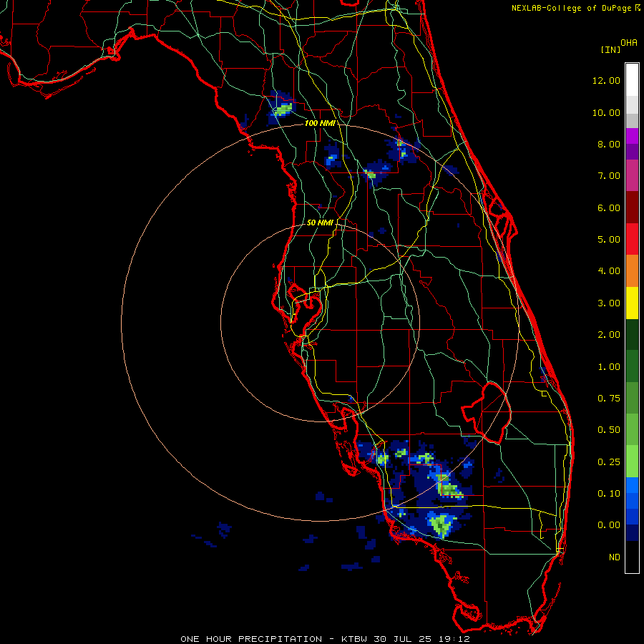The image size is (644, 644).
Task: Click the [IN] units label
Action: 611,49
